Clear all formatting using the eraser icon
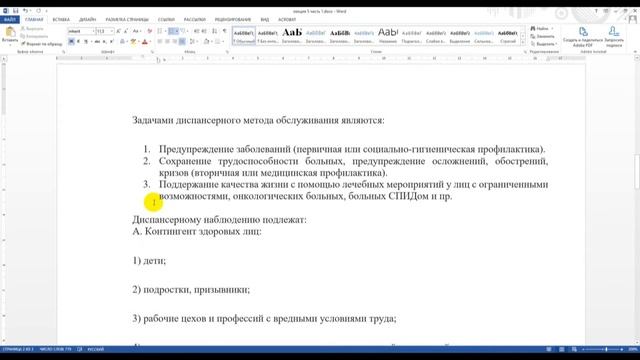The image size is (640, 360). (x=149, y=31)
